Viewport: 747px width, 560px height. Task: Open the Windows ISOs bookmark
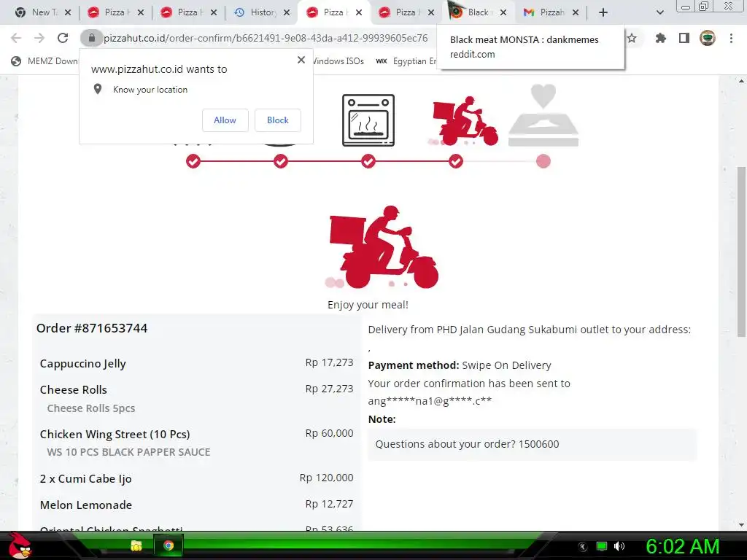coord(338,61)
